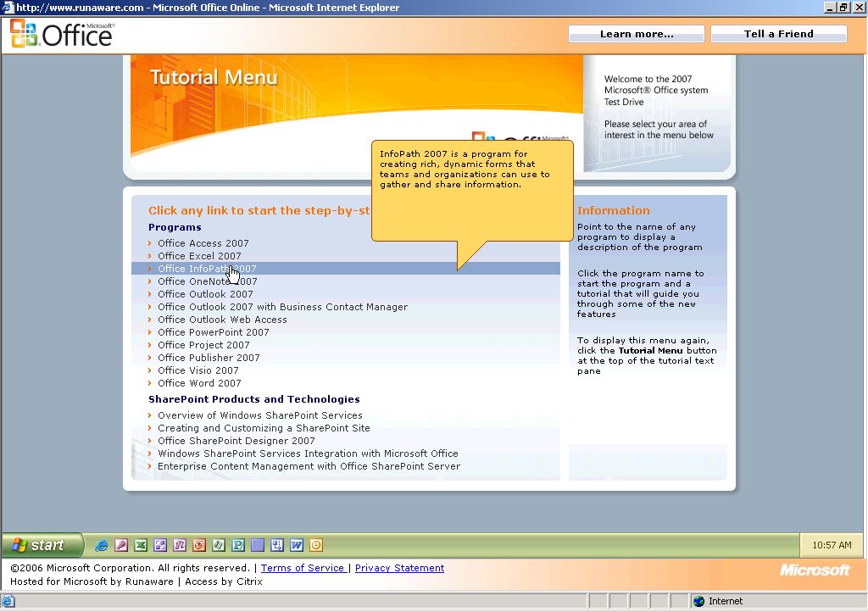Select Office Outlook 2007 with Business Contact Manager
Viewport: 868px width, 612px height.
(x=282, y=307)
